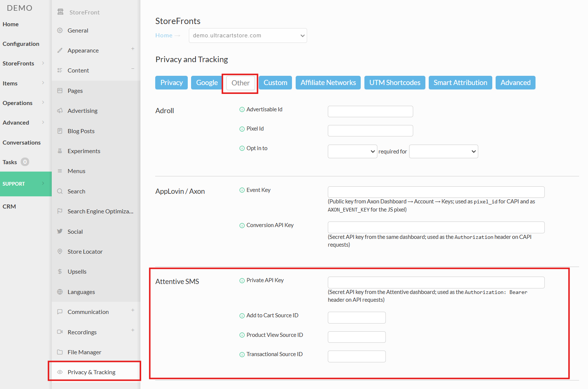Open the Affiliate Networks tab

(x=328, y=82)
